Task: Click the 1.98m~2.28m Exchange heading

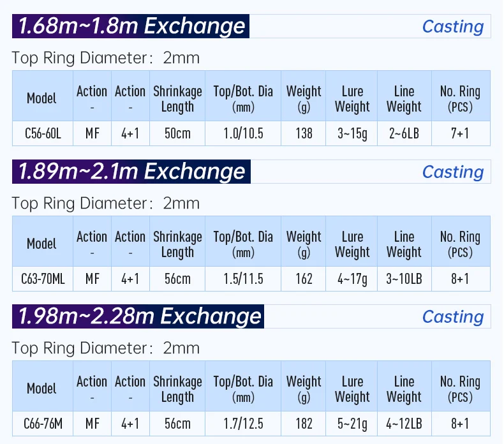Action: pyautogui.click(x=139, y=316)
